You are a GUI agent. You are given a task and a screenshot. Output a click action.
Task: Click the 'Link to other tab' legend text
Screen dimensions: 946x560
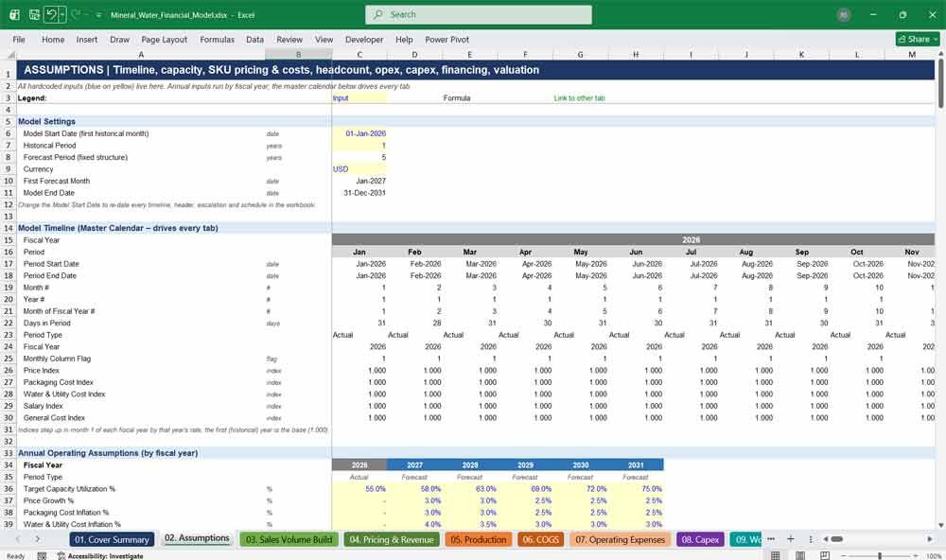(x=579, y=97)
